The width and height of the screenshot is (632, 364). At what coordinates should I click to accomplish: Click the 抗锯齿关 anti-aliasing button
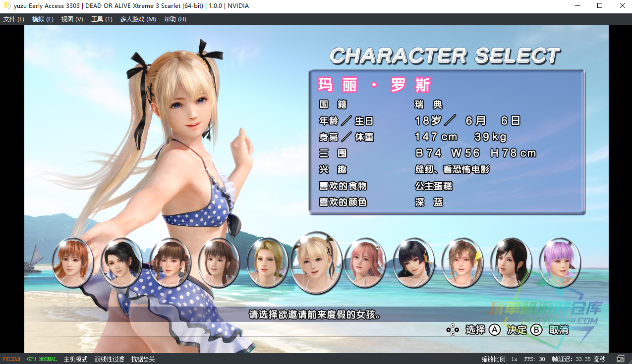click(143, 359)
